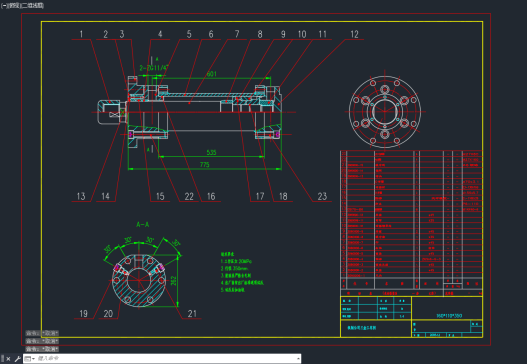Select part number 12 balloon label
The height and width of the screenshot is (364, 527).
(354, 34)
